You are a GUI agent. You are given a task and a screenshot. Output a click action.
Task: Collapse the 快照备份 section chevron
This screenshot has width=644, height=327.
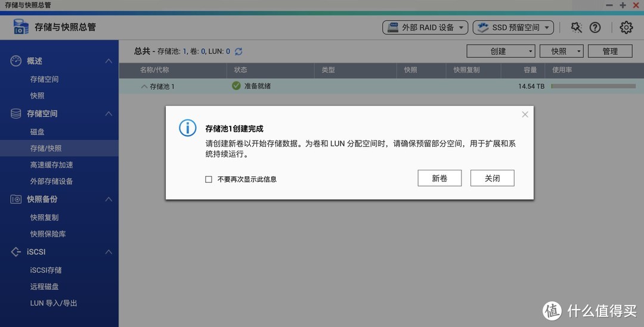[x=109, y=199]
